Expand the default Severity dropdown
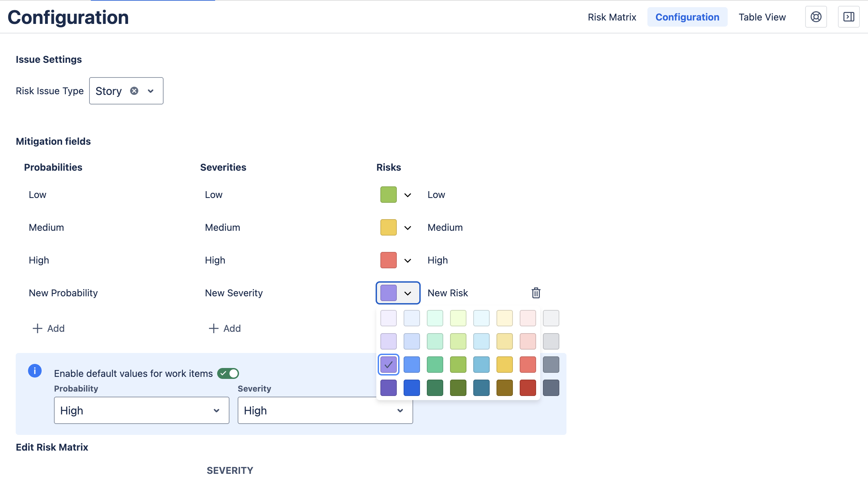Viewport: 868px width, 482px height. [x=325, y=410]
